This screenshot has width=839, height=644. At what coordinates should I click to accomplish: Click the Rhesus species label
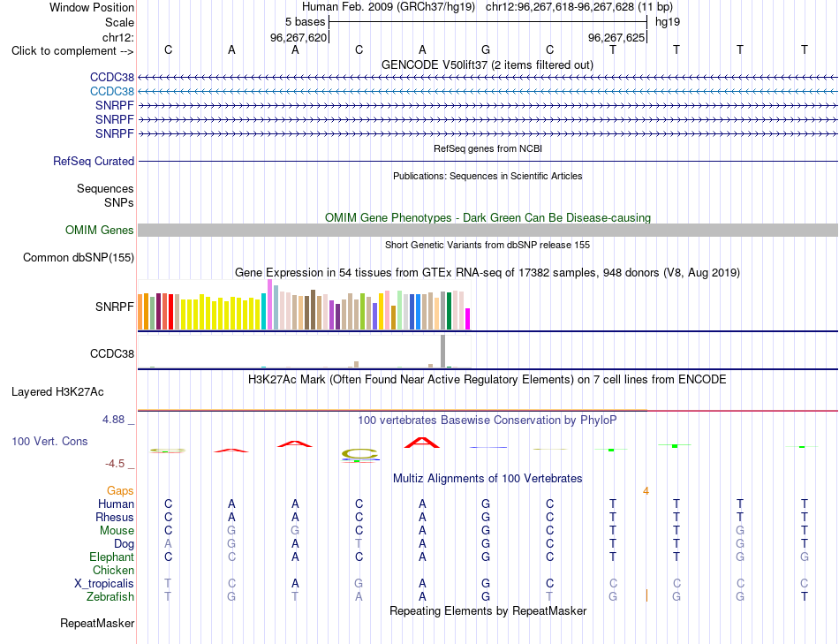coord(115,517)
